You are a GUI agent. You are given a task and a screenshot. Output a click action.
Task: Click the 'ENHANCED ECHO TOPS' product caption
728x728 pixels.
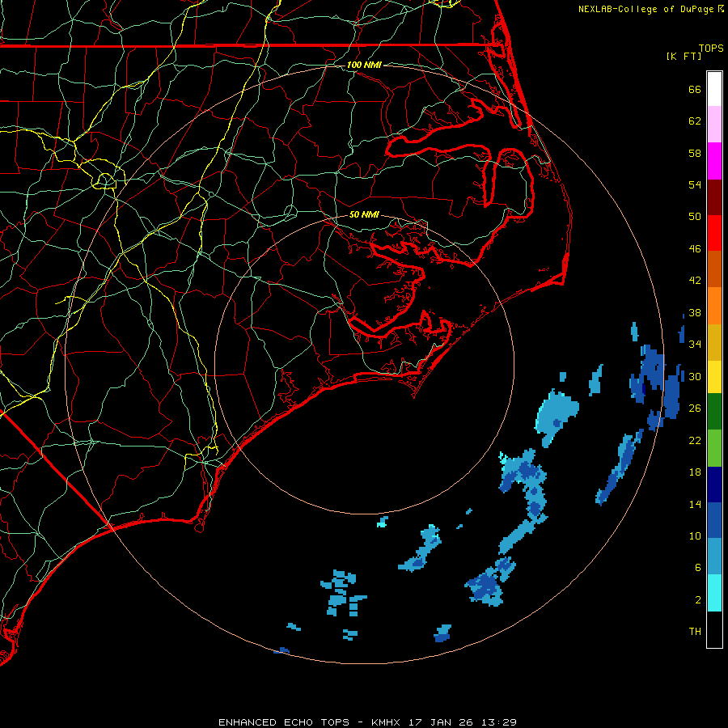284,722
